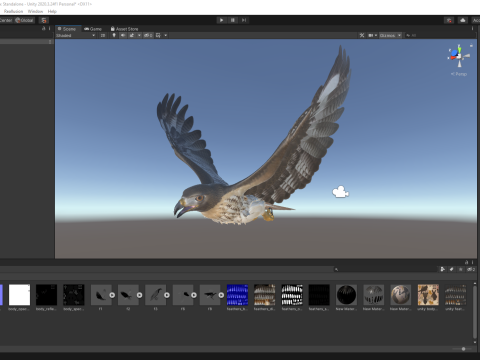Viewport: 480px width, 360px height.
Task: Toggle the scene grid visibility icon
Action: (158, 35)
